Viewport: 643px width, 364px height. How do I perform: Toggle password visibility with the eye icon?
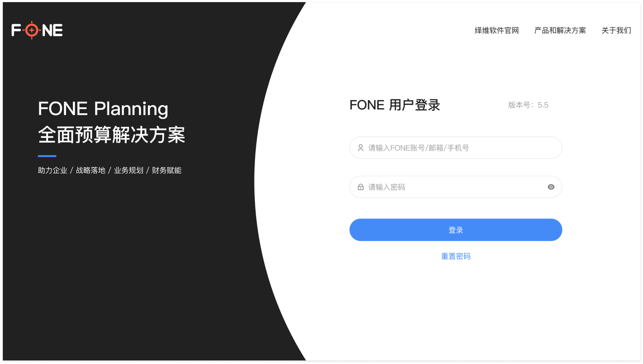pos(551,187)
